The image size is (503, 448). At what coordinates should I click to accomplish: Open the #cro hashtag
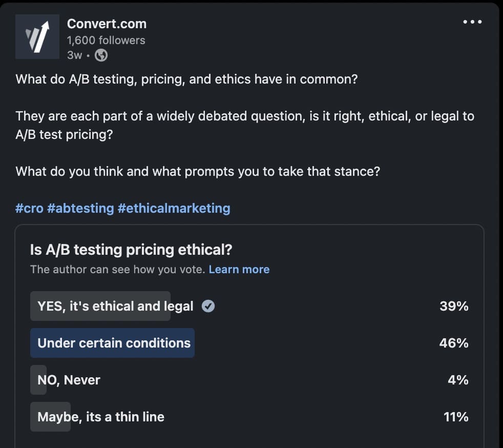click(29, 208)
